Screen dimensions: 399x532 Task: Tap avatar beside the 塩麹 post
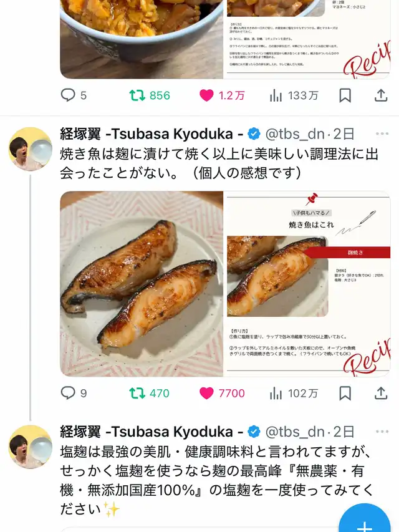[31, 447]
